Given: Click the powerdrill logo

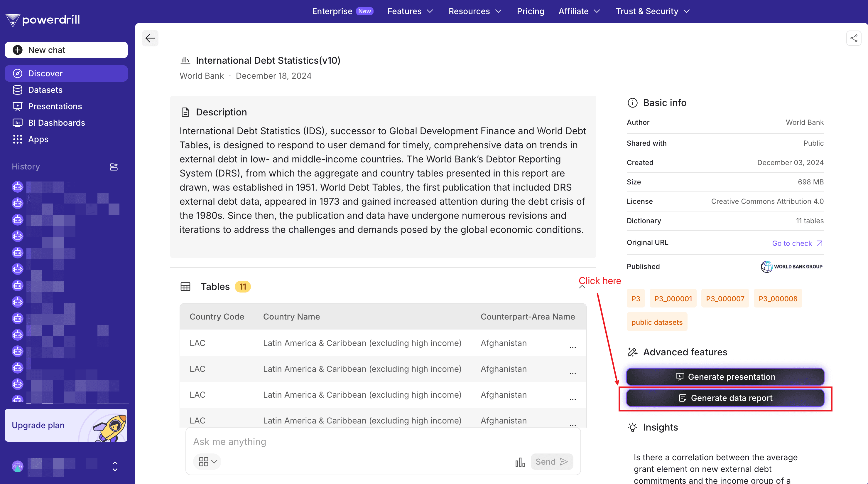Looking at the screenshot, I should pyautogui.click(x=43, y=20).
